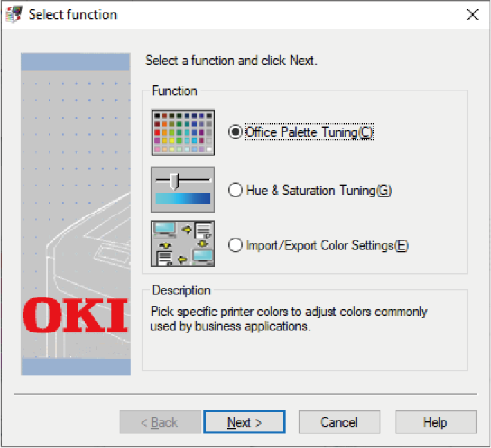Click the red OKI logo

coord(75,315)
